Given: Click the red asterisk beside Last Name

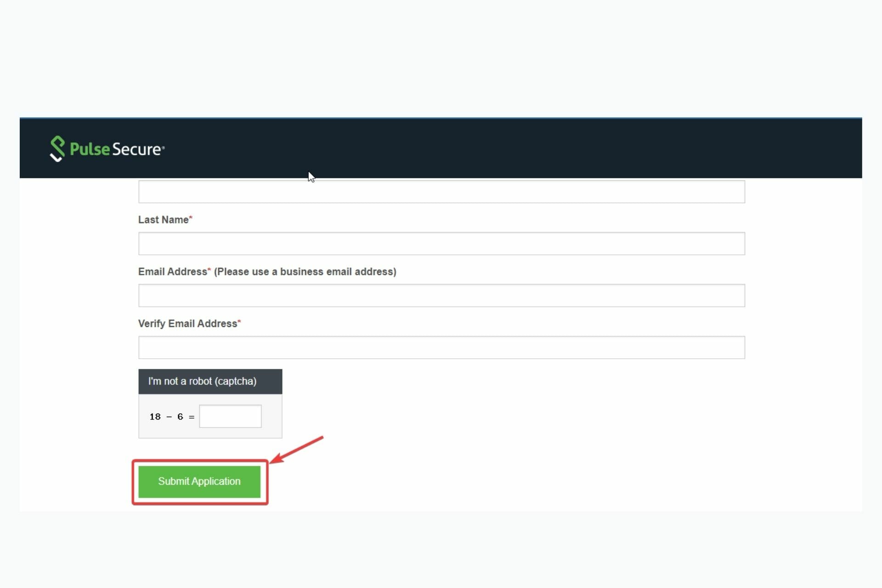Looking at the screenshot, I should pyautogui.click(x=191, y=217).
